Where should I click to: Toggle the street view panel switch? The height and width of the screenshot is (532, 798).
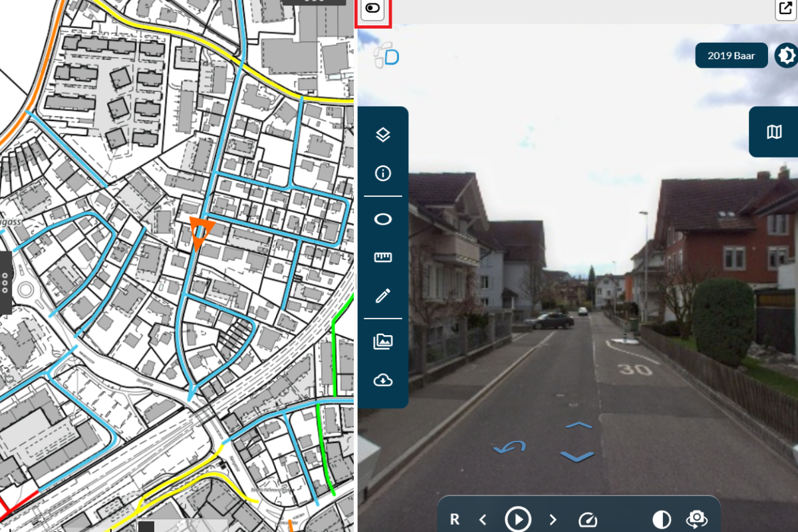point(373,9)
